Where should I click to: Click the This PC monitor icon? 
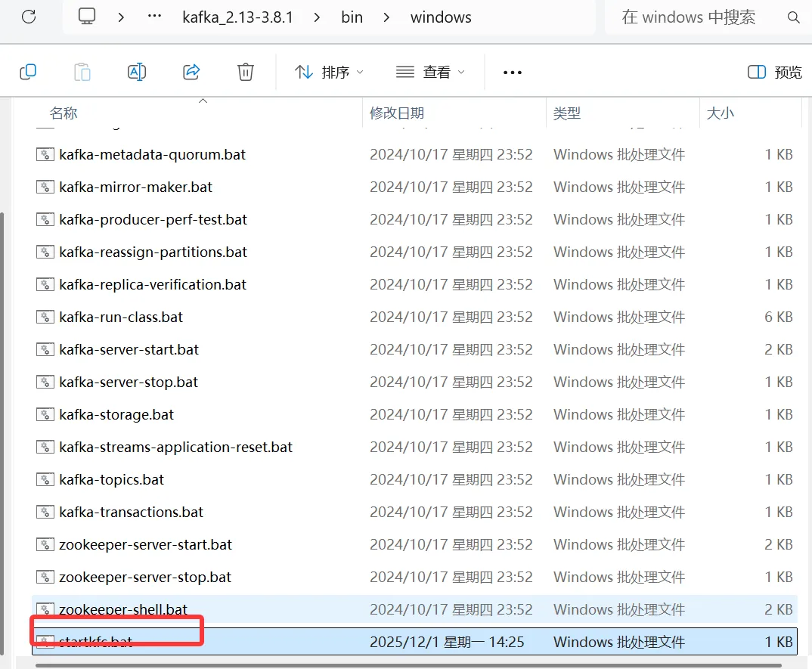87,17
